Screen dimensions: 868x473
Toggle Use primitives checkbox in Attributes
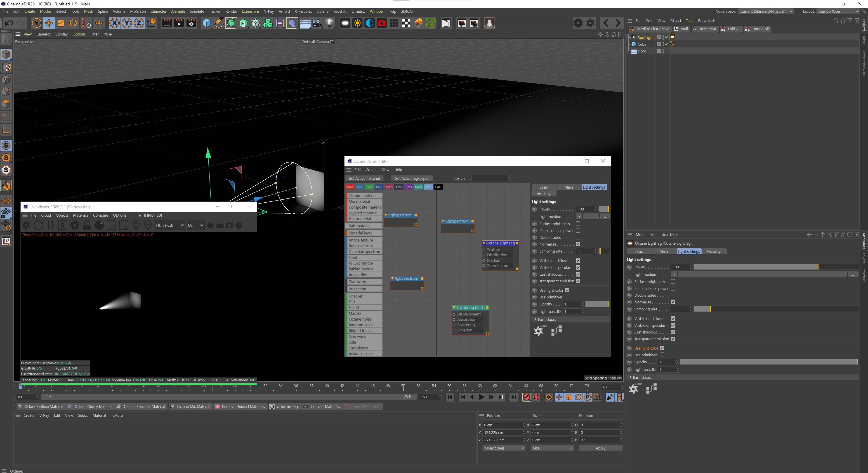click(x=662, y=355)
